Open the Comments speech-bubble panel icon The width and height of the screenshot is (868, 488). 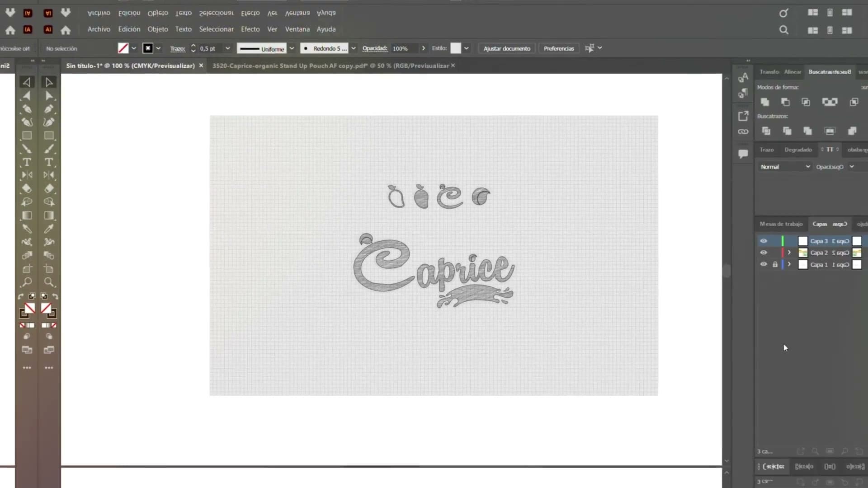click(x=743, y=154)
